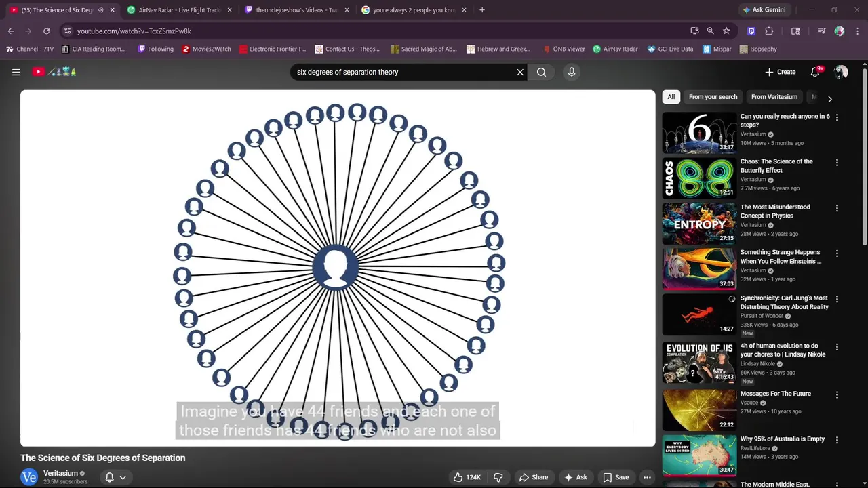Open the YouTube guide hamburger menu
The width and height of the screenshot is (868, 488).
point(16,72)
